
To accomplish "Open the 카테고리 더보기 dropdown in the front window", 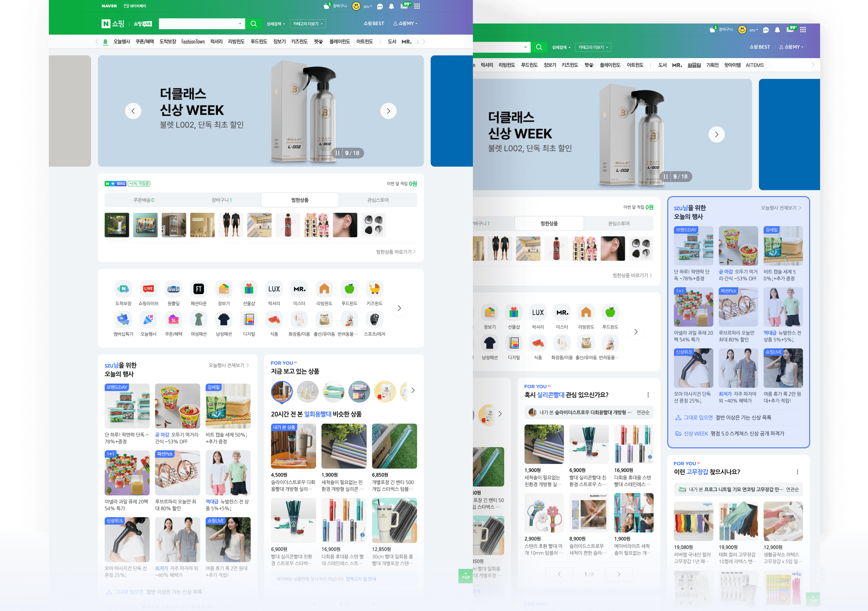I will pos(308,24).
